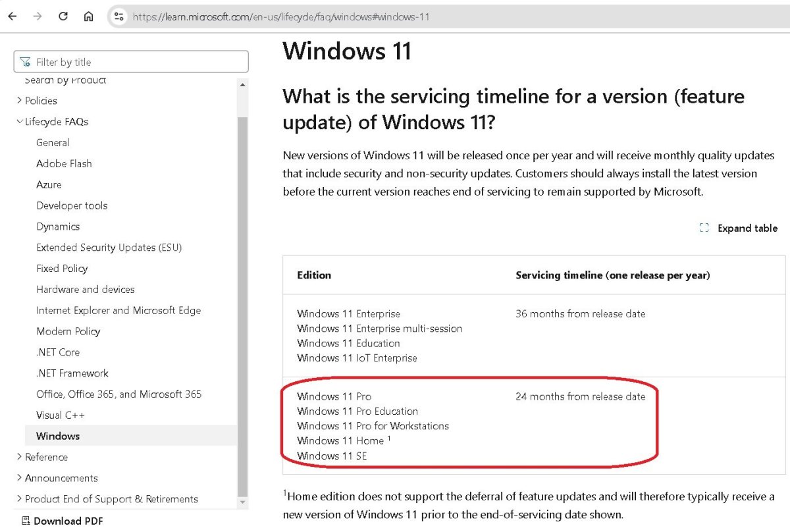Click Windows 11 Enterprise multi-session text
This screenshot has height=532, width=790.
click(x=379, y=329)
